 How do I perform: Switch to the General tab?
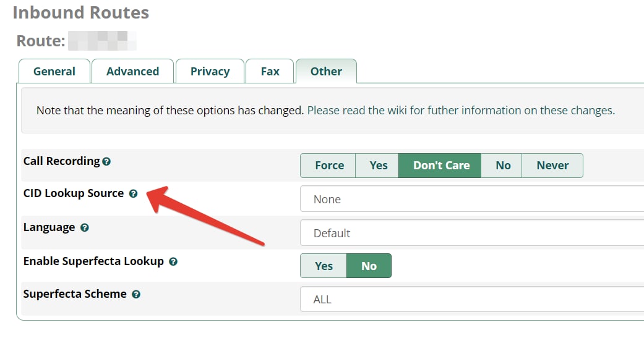coord(54,72)
